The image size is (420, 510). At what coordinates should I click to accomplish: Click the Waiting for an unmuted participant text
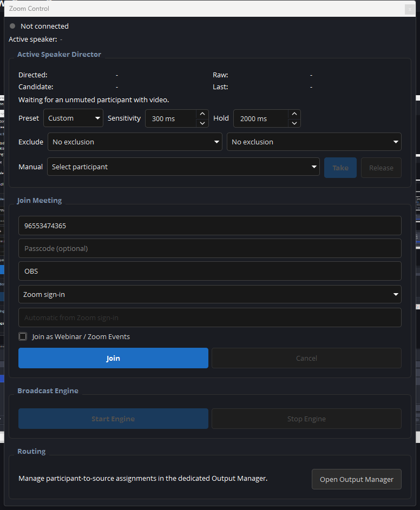click(94, 100)
